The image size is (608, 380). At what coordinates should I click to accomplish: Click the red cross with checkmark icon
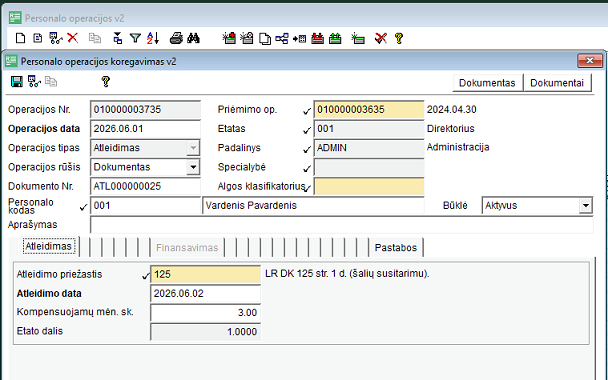pyautogui.click(x=381, y=38)
